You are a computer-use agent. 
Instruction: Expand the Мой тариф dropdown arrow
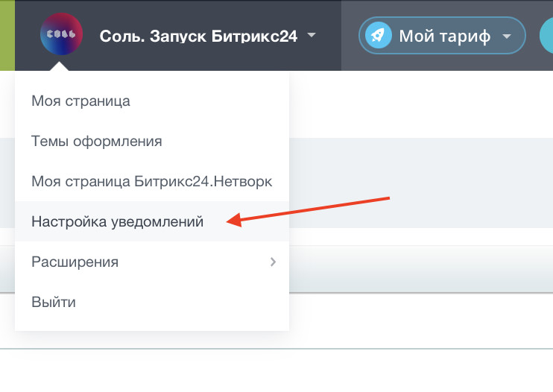pyautogui.click(x=507, y=36)
